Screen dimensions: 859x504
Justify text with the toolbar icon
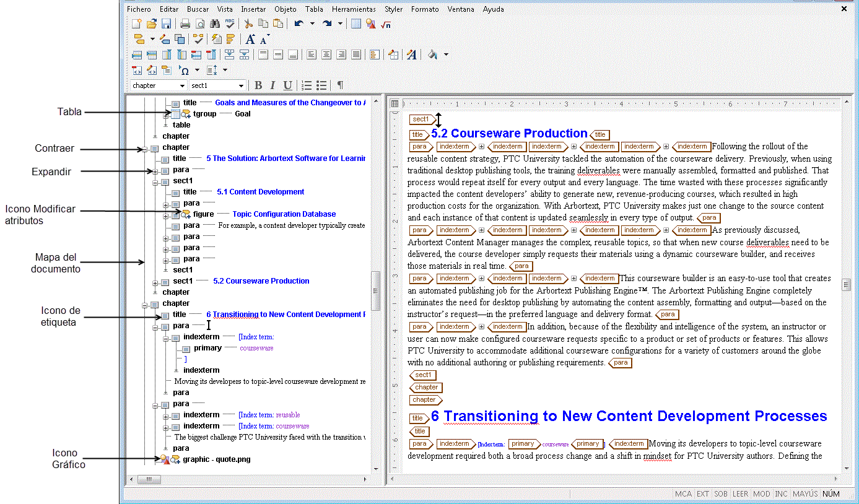tap(356, 54)
